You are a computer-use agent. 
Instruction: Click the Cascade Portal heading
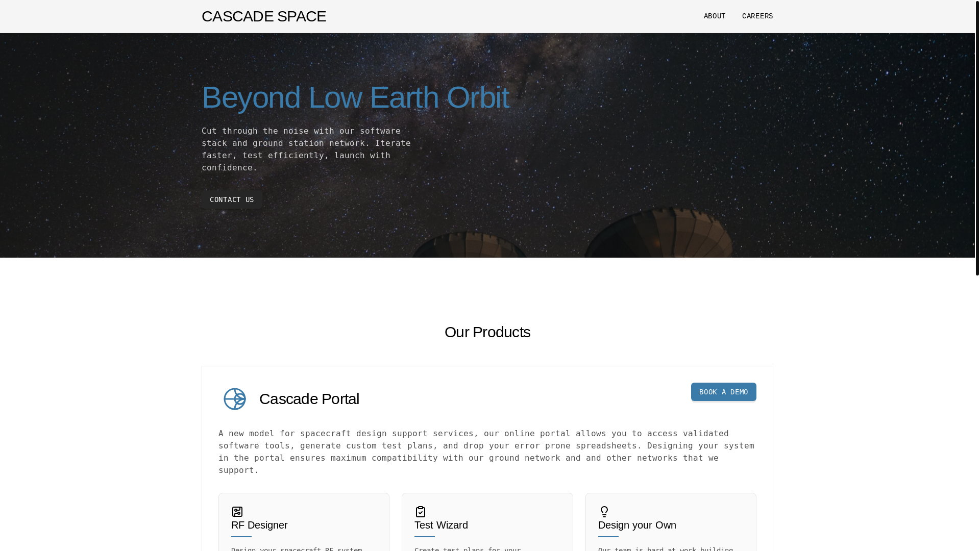click(309, 399)
